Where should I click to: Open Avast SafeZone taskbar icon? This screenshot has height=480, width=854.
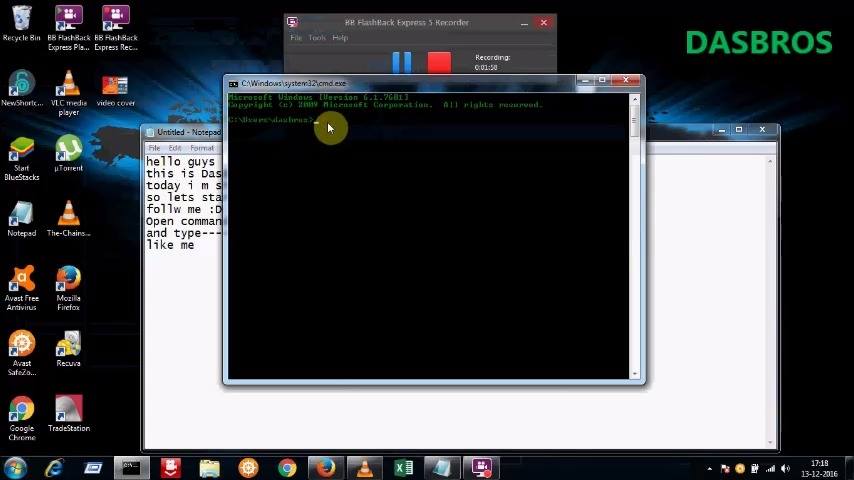point(248,468)
